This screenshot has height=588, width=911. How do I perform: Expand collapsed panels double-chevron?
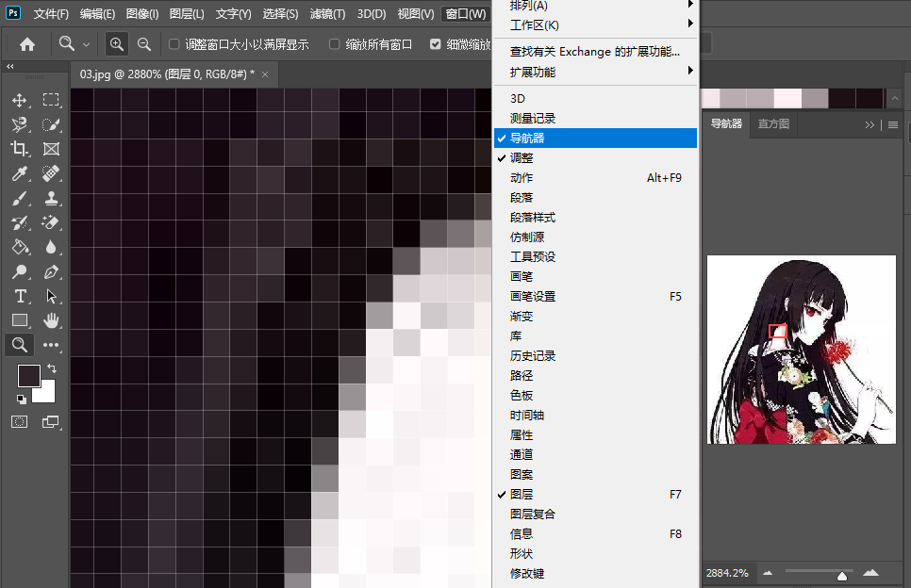pos(870,124)
